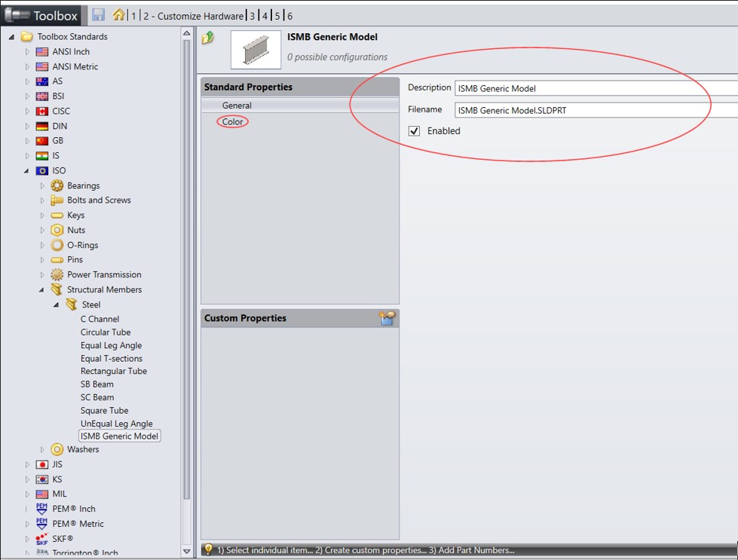Image resolution: width=738 pixels, height=560 pixels.
Task: Click the Keys icon
Action: 57,216
